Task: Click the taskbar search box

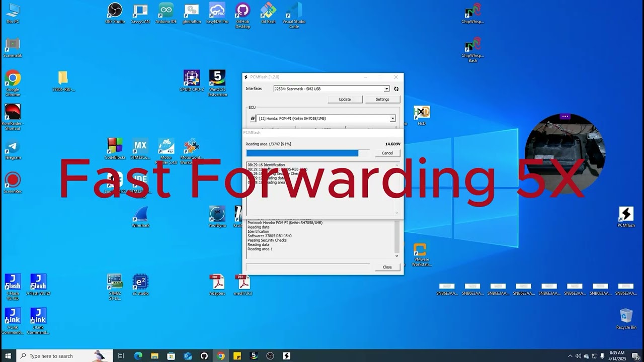Action: (64, 356)
